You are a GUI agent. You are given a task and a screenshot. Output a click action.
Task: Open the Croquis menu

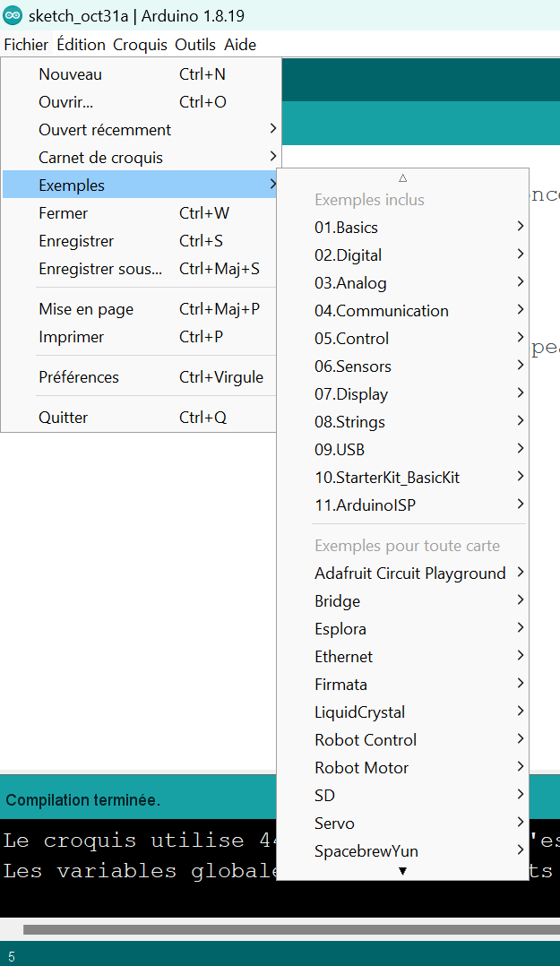[x=140, y=45]
